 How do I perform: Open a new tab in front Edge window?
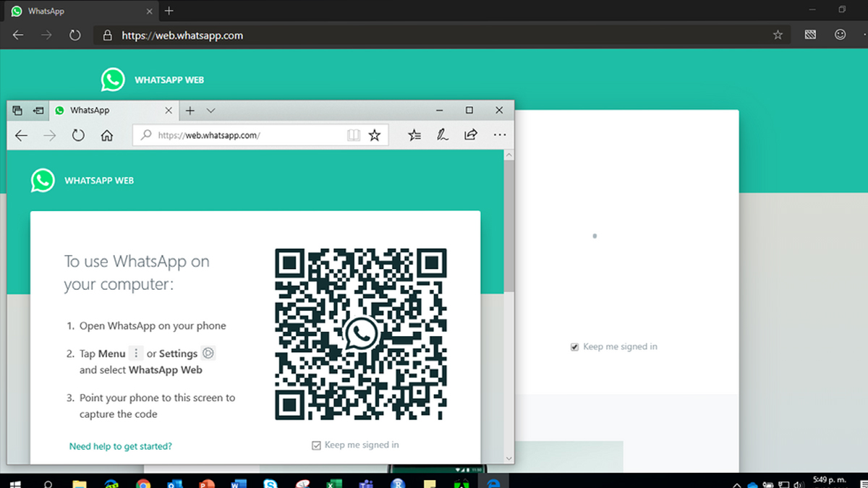coord(190,111)
